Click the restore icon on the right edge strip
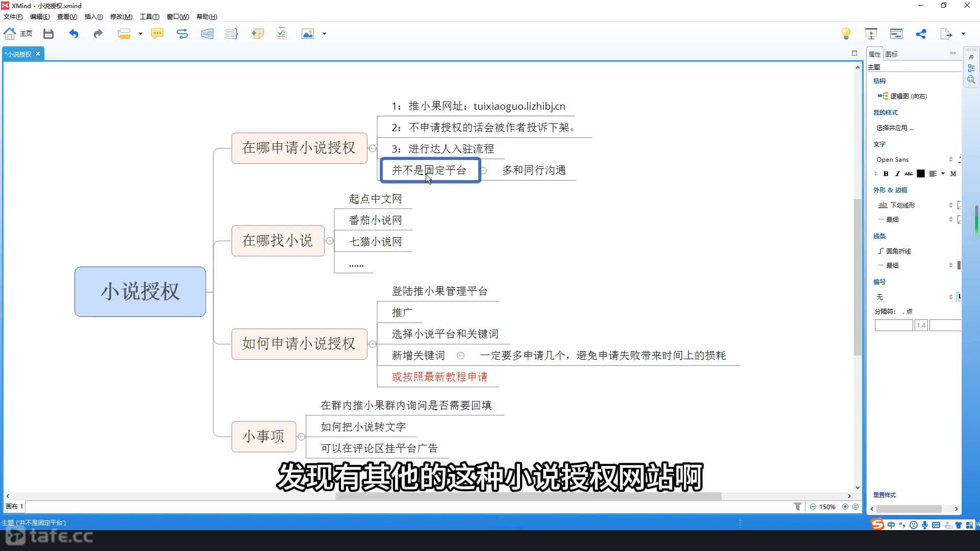 coord(971,57)
